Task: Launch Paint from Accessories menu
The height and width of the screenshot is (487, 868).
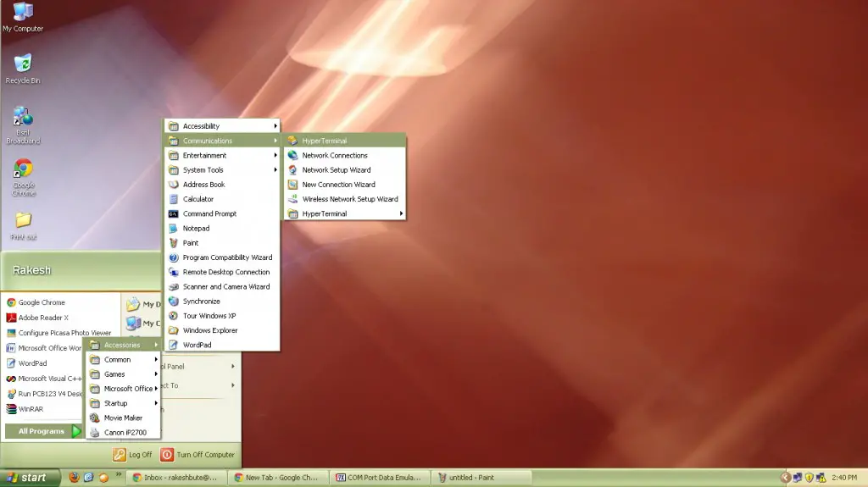Action: coord(222,243)
